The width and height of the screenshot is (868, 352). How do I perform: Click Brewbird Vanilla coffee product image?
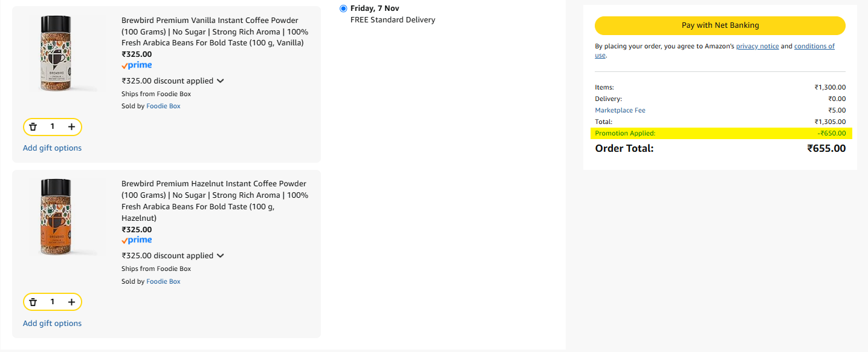56,54
